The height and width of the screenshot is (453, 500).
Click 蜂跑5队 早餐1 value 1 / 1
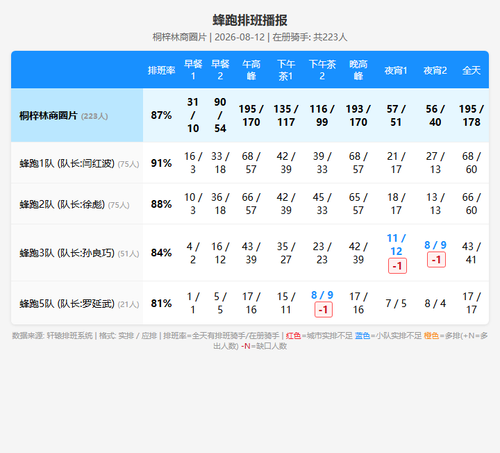point(193,303)
